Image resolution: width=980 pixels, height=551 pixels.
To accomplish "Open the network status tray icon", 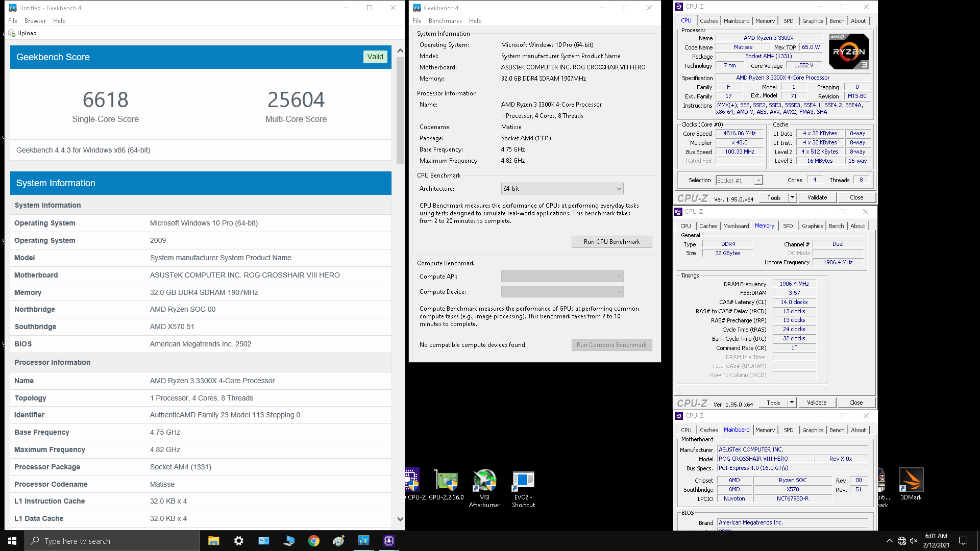I will point(902,541).
